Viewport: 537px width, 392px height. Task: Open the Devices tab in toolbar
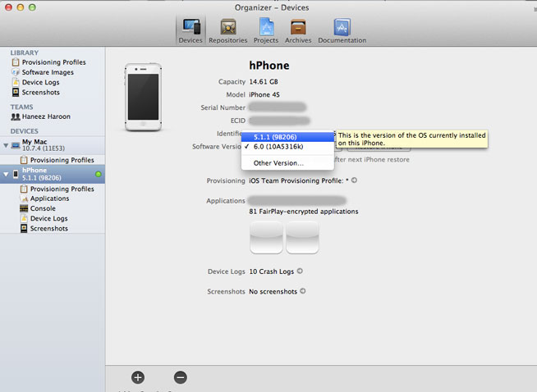pos(190,30)
